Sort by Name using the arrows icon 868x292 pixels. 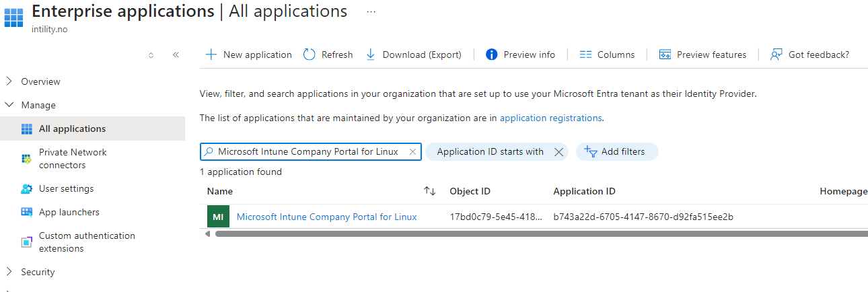[430, 192]
